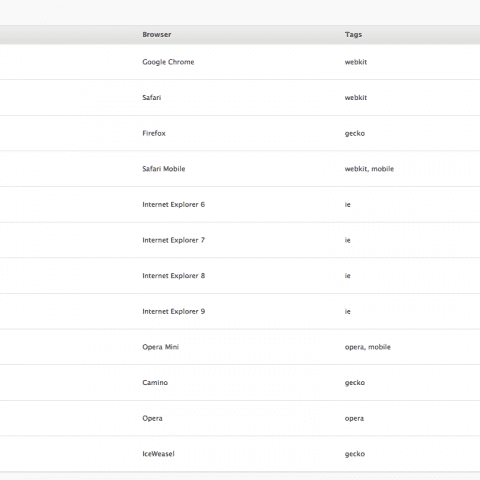
Task: Click webkit tag in Safari row
Action: [356, 98]
